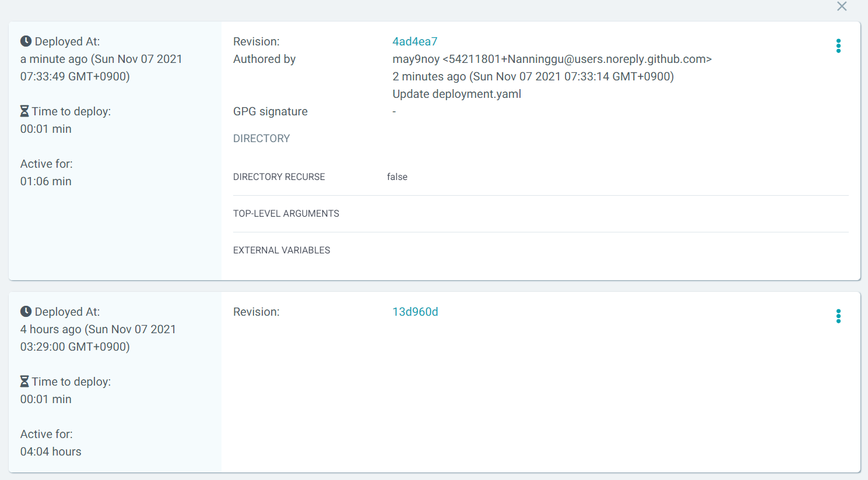Image resolution: width=868 pixels, height=480 pixels.
Task: Click clock icon beside 07:33:49 deployment
Action: coord(26,41)
